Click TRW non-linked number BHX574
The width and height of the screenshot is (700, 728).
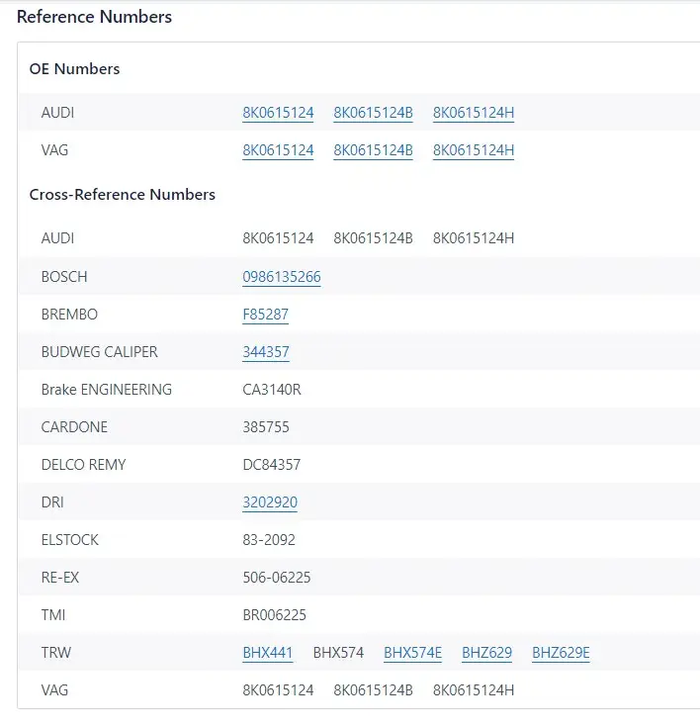338,653
